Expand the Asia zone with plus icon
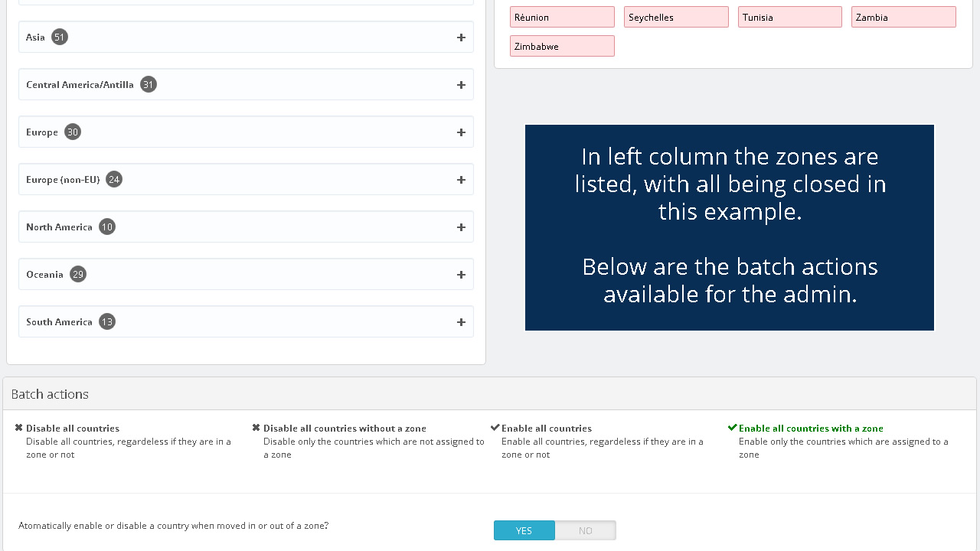The image size is (980, 551). [x=461, y=37]
